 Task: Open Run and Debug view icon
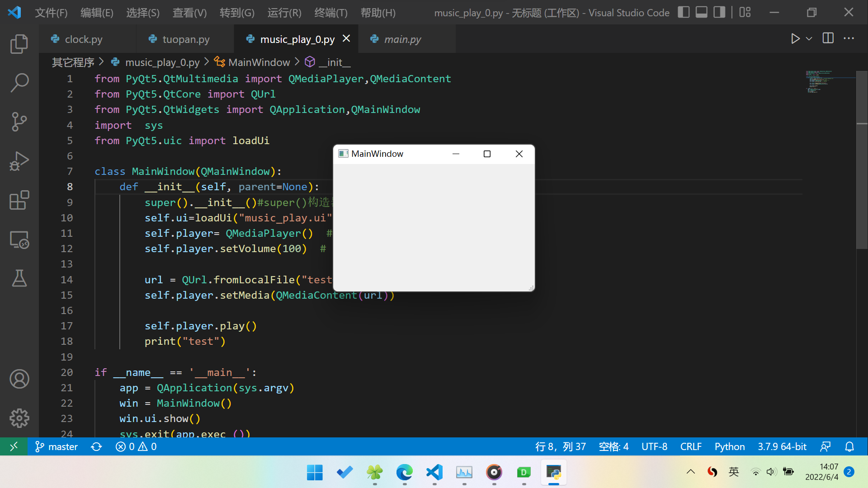[x=19, y=161]
